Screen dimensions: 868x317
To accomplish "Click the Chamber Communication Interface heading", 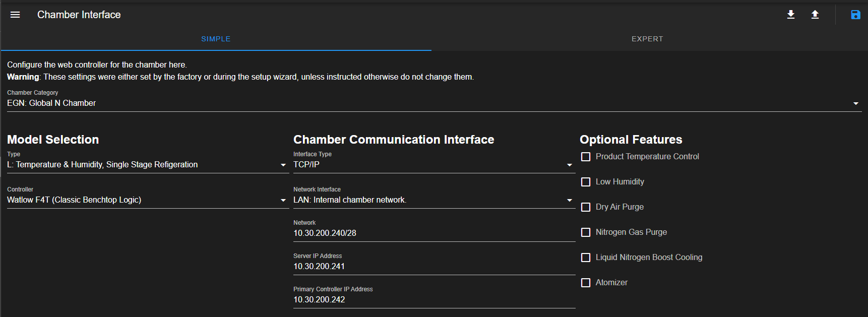I will 394,140.
